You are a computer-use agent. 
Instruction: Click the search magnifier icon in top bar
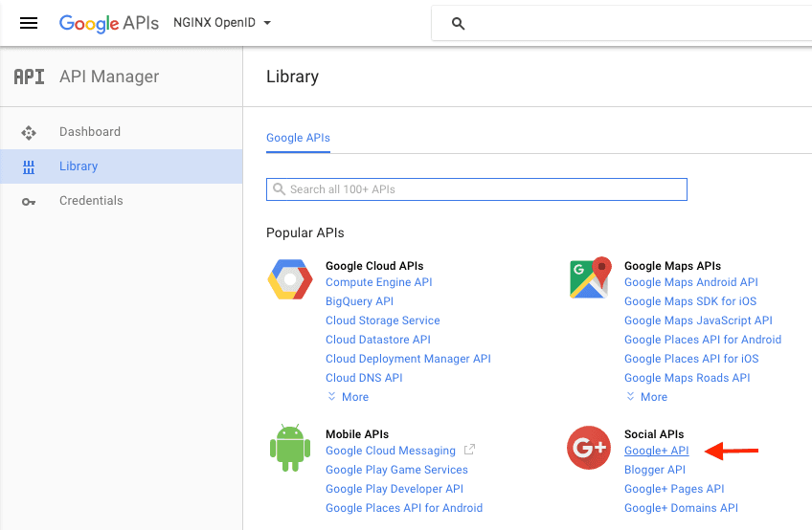pos(458,24)
